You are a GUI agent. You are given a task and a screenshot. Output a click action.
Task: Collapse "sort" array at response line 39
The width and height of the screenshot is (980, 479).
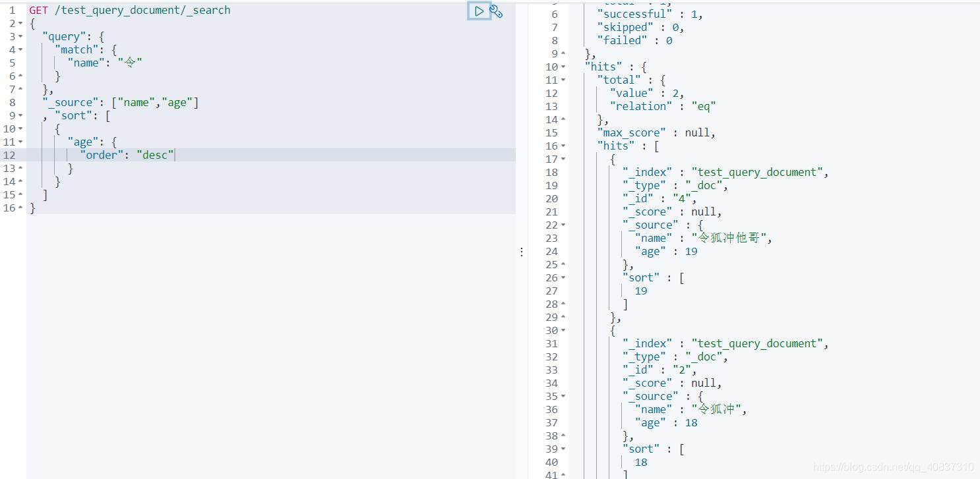pyautogui.click(x=563, y=449)
